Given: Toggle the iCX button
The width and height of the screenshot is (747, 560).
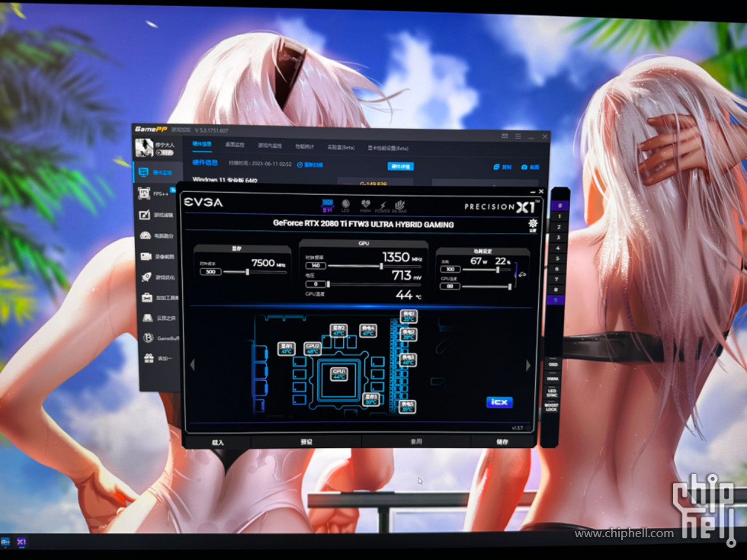Looking at the screenshot, I should 499,402.
